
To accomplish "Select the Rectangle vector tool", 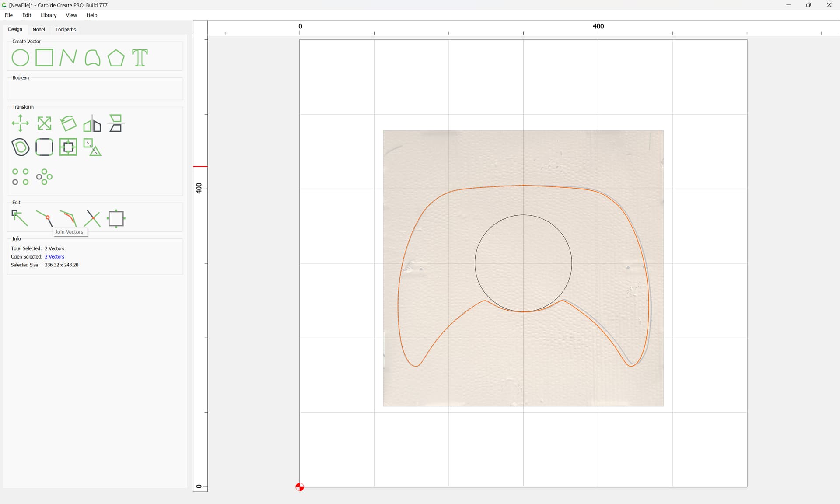I will pos(44,58).
